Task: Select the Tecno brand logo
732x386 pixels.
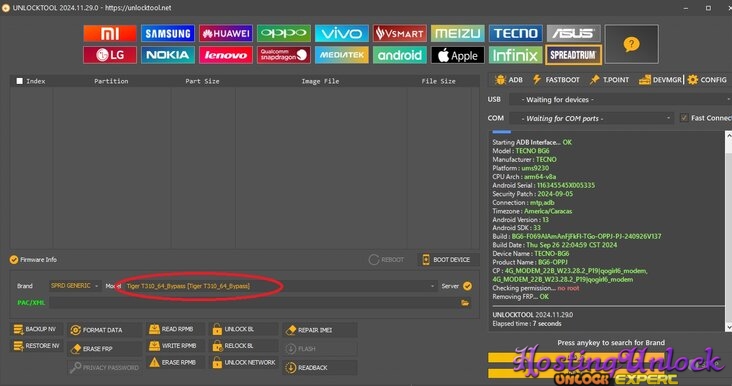Action: [515, 33]
